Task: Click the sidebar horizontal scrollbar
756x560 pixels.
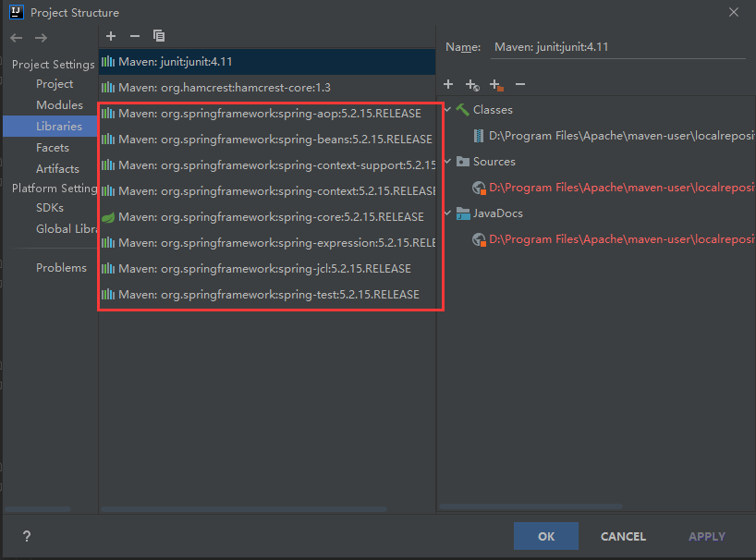Action: [38, 509]
